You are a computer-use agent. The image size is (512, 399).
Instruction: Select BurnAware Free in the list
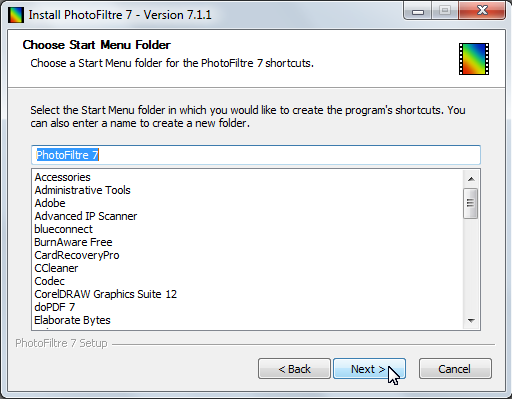point(73,242)
